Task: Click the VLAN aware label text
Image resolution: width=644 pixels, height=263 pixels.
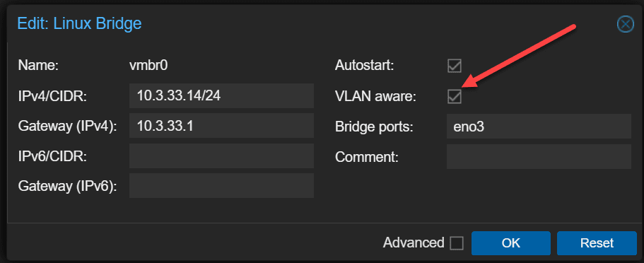Action: coord(375,97)
